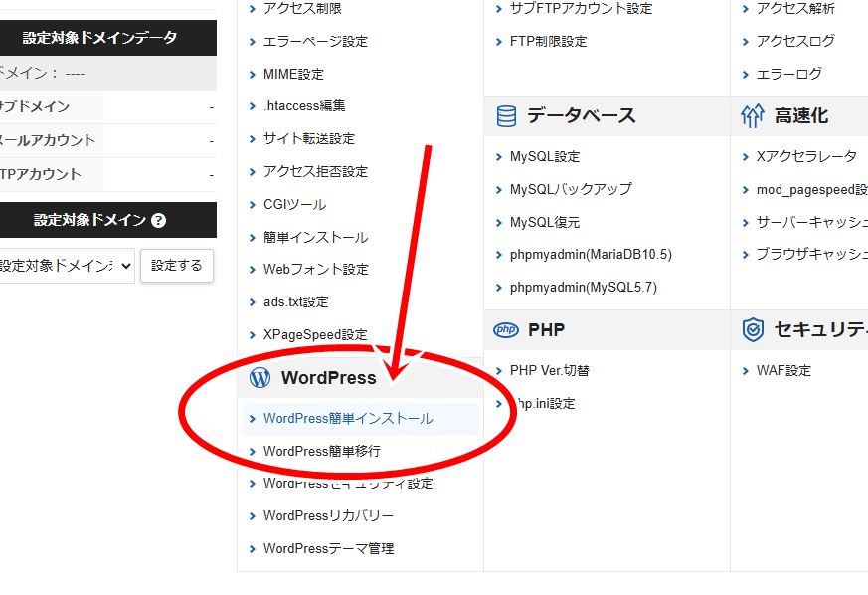Viewport: 868px width, 595px height.
Task: Open FTP制限設定
Action: tap(549, 42)
